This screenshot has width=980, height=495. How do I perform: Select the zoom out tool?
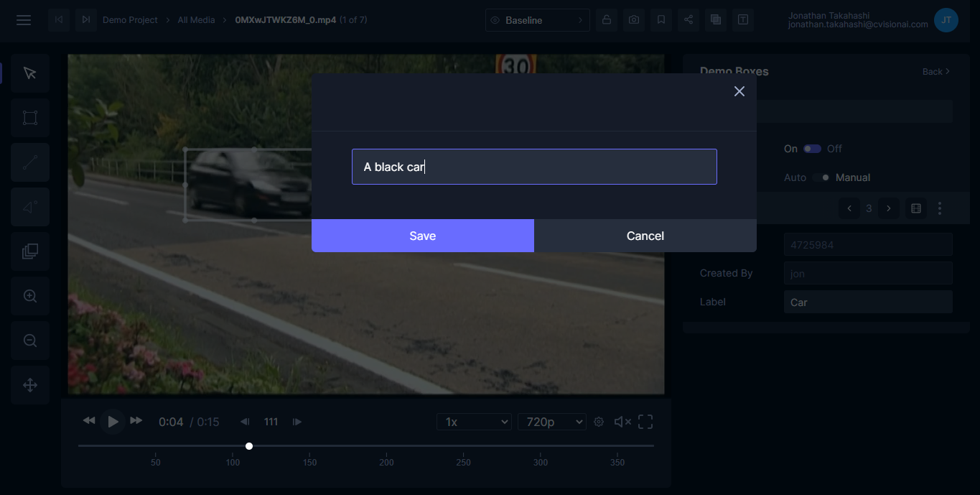click(x=30, y=341)
